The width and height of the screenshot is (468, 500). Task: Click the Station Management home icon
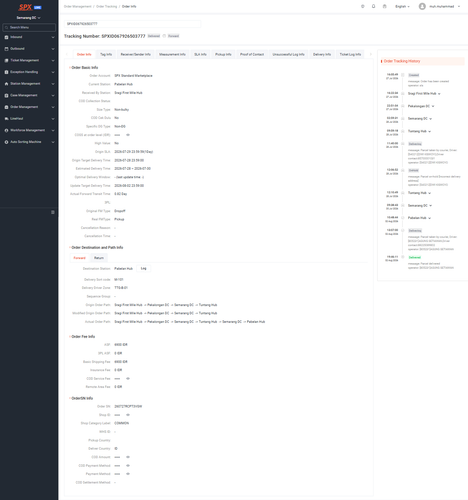point(6,84)
